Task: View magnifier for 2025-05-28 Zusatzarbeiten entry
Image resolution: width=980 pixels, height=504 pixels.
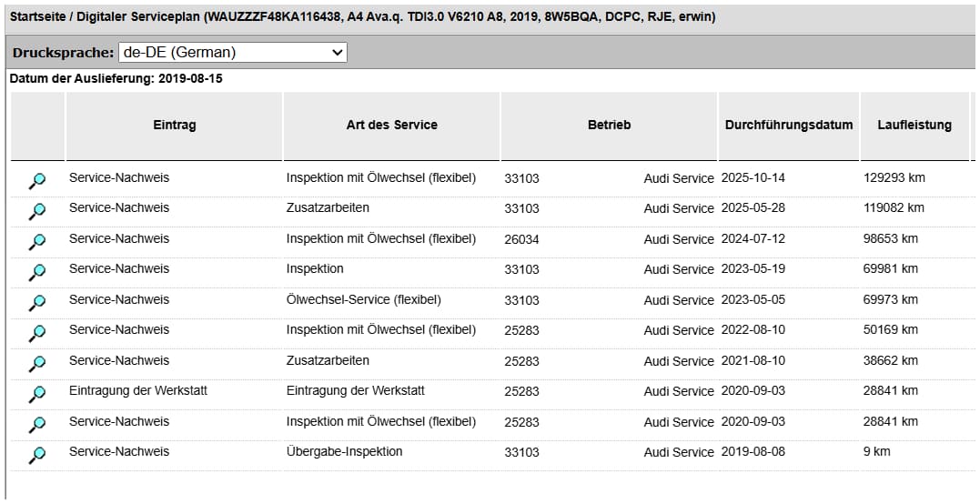Action: (37, 211)
